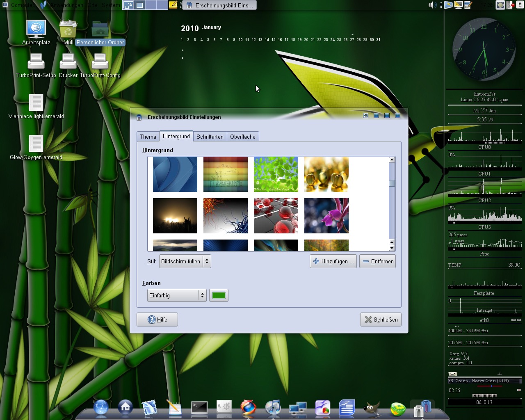Launch the mail stamp dock icon
525x420 pixels.
click(x=150, y=408)
